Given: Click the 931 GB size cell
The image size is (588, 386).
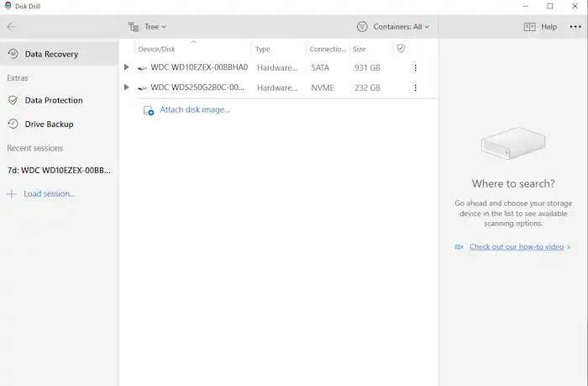Looking at the screenshot, I should [x=368, y=67].
